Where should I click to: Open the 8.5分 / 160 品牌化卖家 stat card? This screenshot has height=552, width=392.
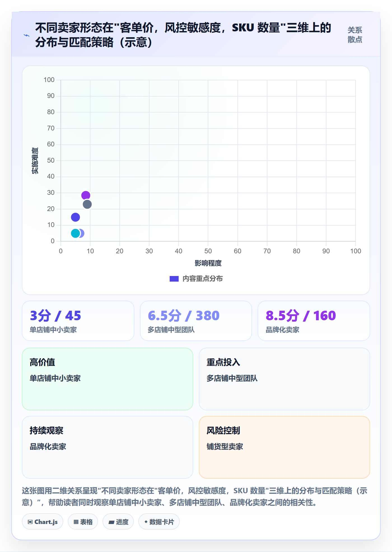[314, 321]
